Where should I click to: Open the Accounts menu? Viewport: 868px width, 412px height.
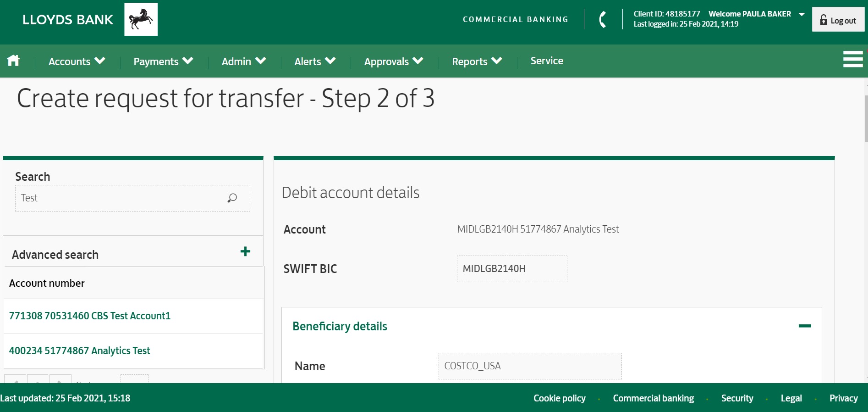pyautogui.click(x=77, y=61)
